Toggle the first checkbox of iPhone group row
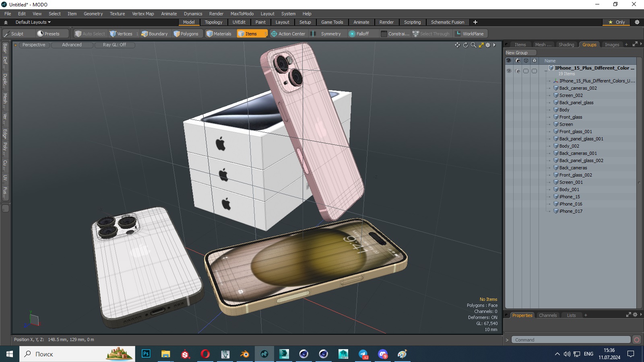Viewport: 644px width, 362px height. 526,71
